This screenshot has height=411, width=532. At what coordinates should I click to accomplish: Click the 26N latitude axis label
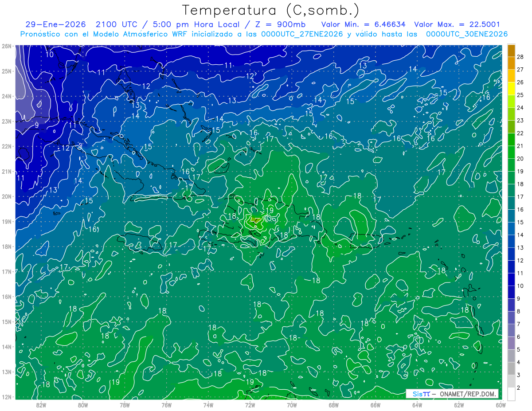(x=6, y=46)
